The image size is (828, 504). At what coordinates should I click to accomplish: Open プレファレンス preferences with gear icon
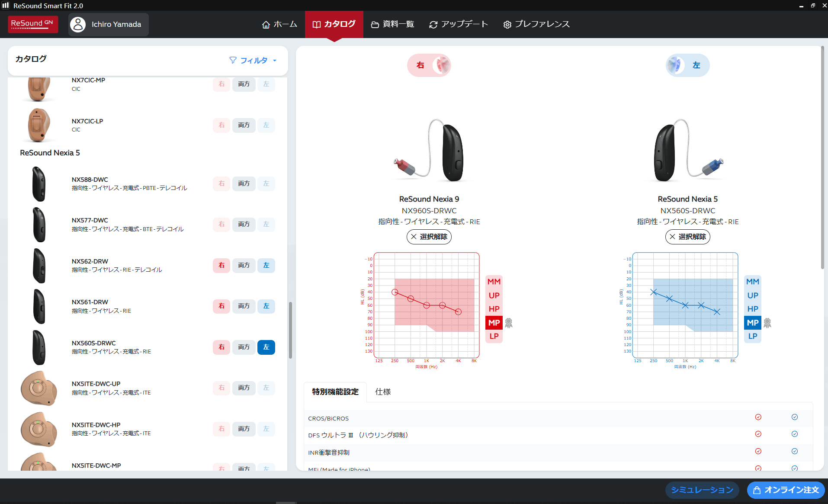click(536, 24)
